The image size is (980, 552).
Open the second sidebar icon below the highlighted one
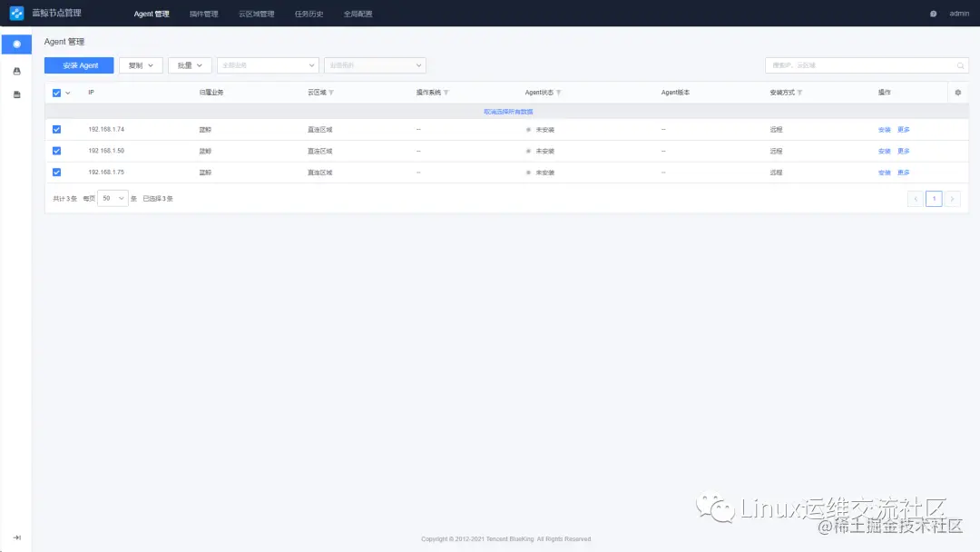click(x=17, y=71)
